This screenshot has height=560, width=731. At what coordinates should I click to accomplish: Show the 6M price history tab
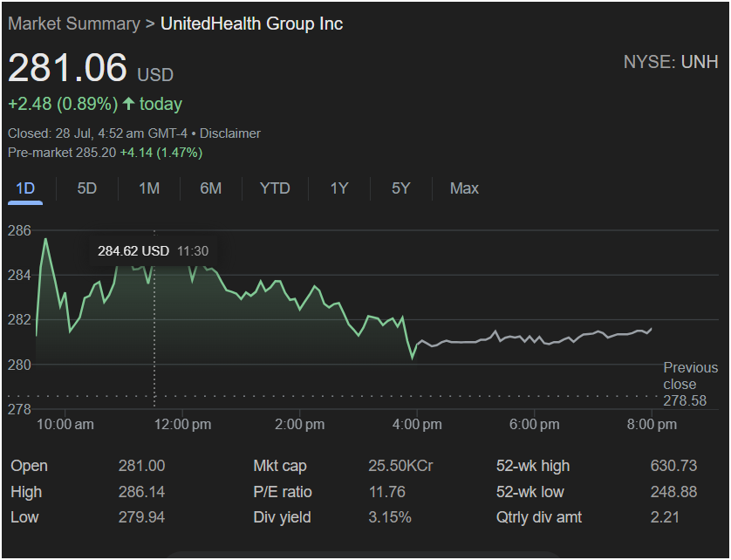211,188
